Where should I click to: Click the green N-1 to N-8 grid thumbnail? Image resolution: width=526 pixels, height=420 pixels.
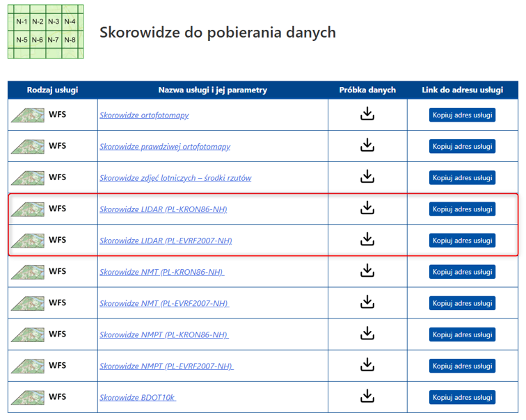tap(46, 31)
